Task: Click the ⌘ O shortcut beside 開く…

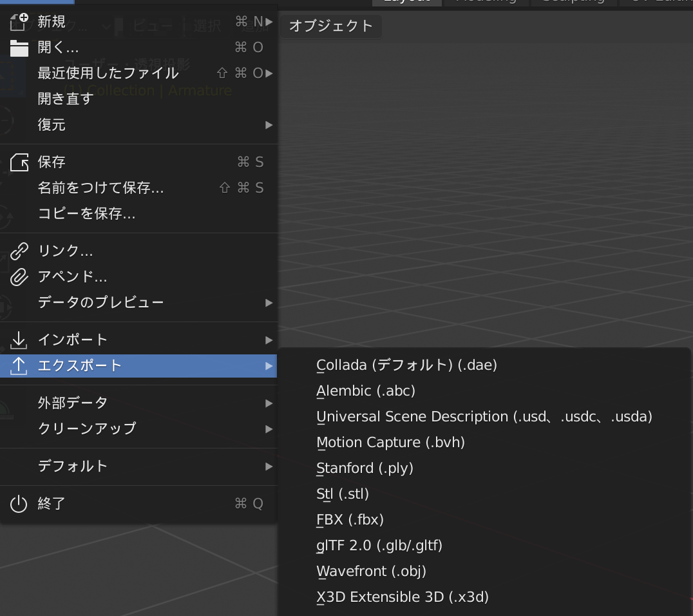Action: [x=249, y=47]
